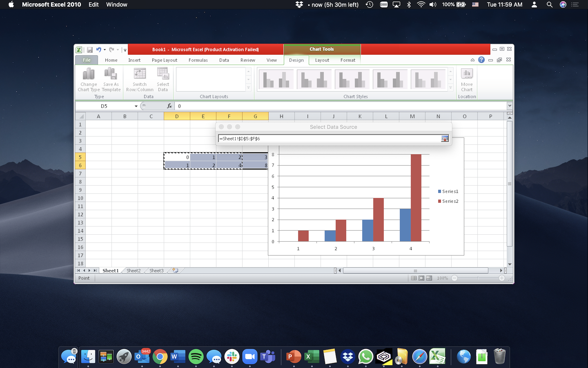Viewport: 588px width, 368px height.
Task: Click inside the Select Data Source range field
Action: tap(327, 139)
